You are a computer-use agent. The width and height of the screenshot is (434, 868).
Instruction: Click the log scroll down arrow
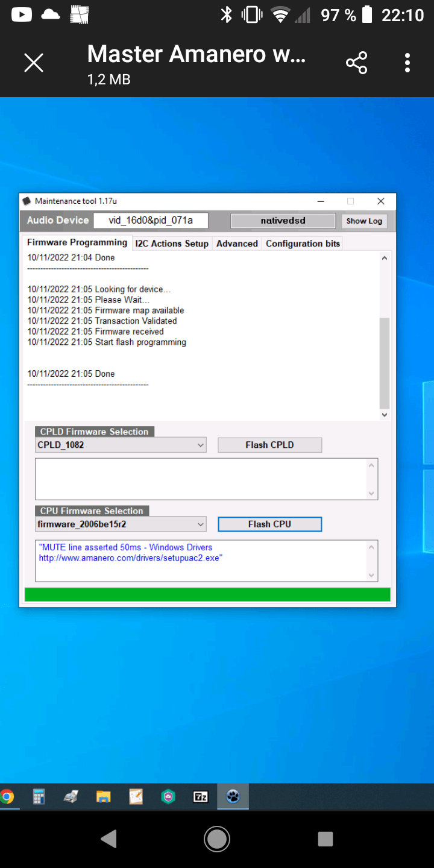click(x=385, y=415)
